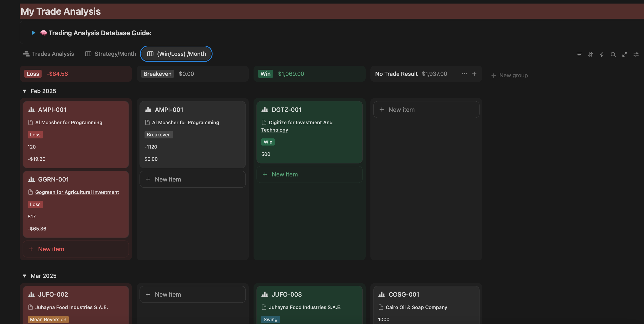Click the red Loss group tag
Image resolution: width=644 pixels, height=324 pixels.
(x=33, y=74)
